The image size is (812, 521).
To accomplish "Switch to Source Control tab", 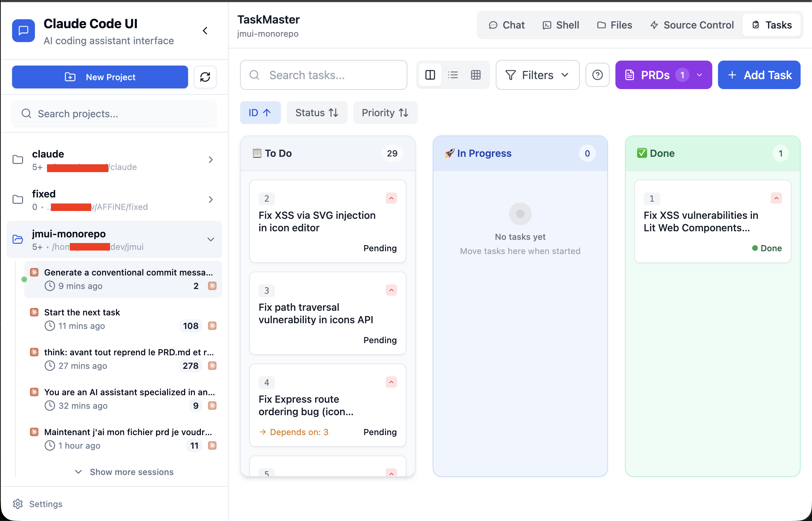I will click(692, 25).
